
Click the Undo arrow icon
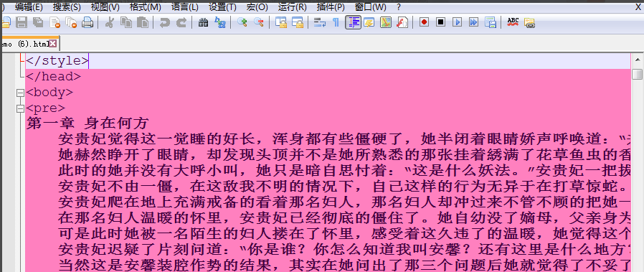click(x=164, y=22)
